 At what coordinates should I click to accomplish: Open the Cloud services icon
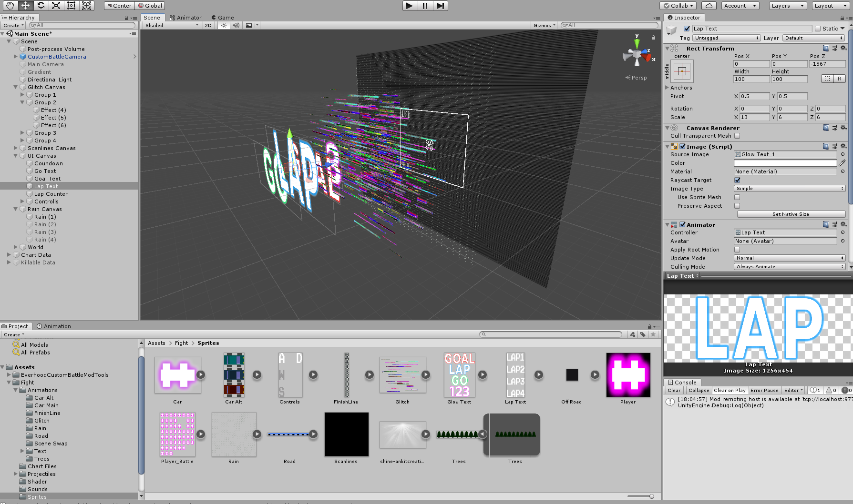click(x=709, y=6)
